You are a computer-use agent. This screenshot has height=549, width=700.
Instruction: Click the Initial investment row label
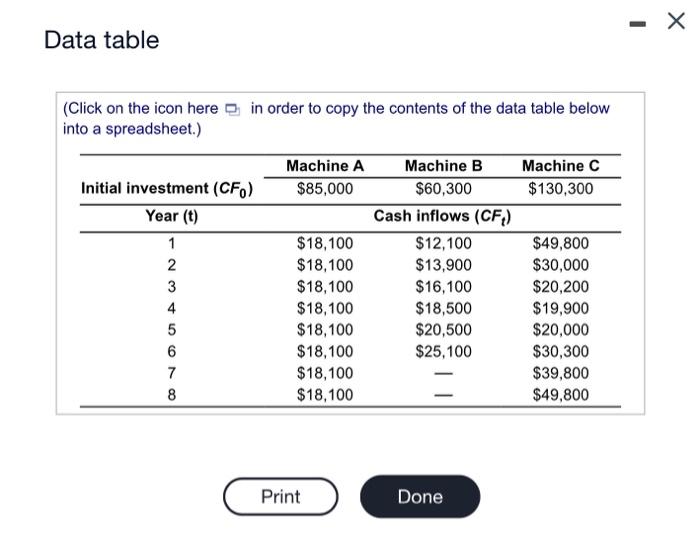tap(167, 189)
